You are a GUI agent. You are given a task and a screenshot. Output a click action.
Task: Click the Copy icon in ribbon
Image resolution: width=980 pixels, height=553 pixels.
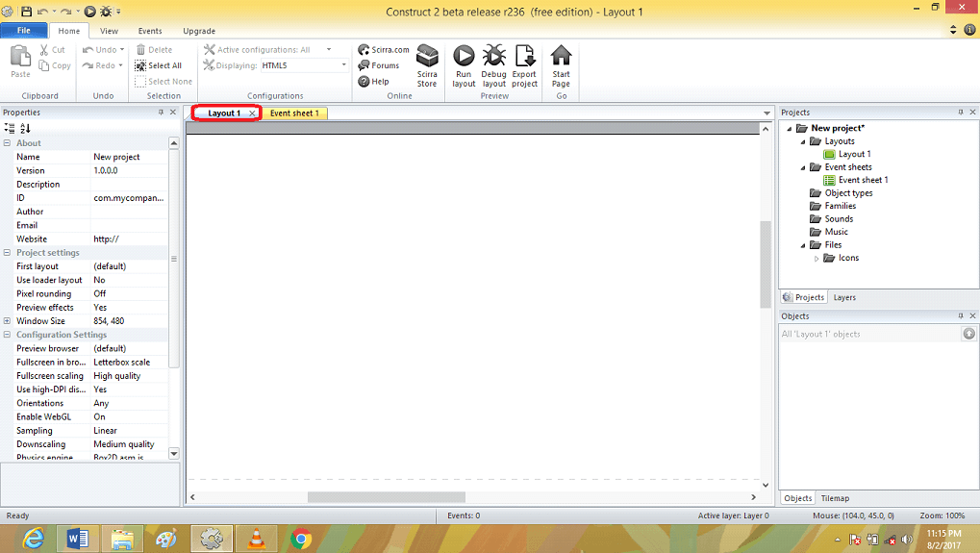(x=43, y=65)
